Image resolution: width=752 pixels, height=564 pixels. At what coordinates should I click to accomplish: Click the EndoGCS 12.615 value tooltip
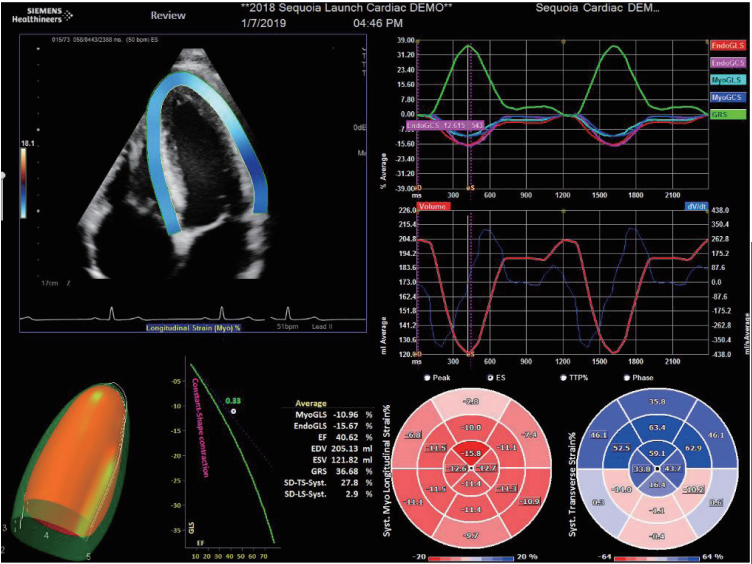click(445, 125)
